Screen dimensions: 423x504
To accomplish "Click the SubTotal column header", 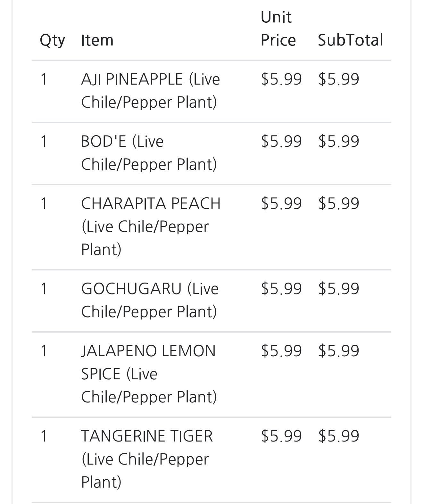I will [350, 40].
